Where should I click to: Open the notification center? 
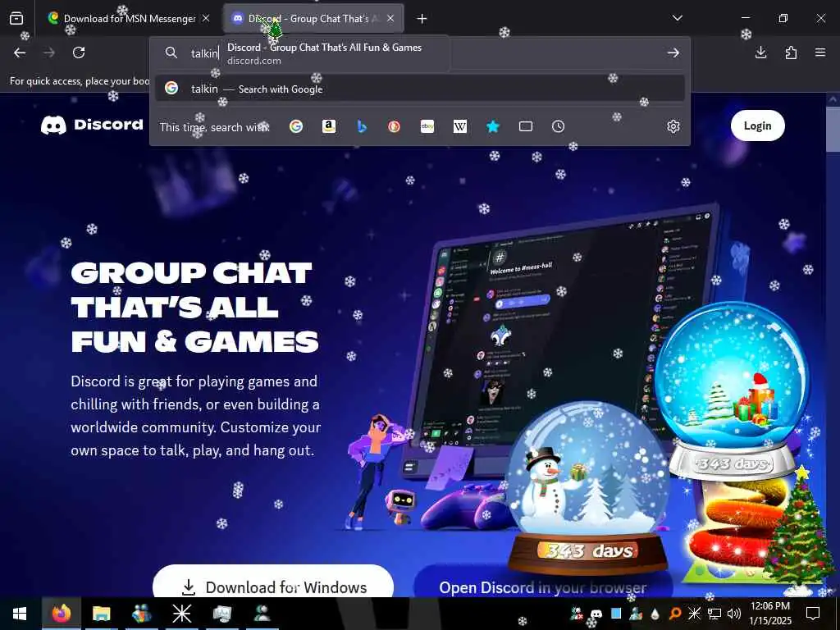(x=813, y=614)
